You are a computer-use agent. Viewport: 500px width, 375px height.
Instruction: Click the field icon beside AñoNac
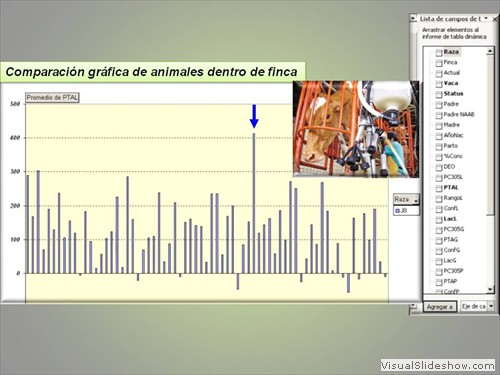[x=439, y=136]
